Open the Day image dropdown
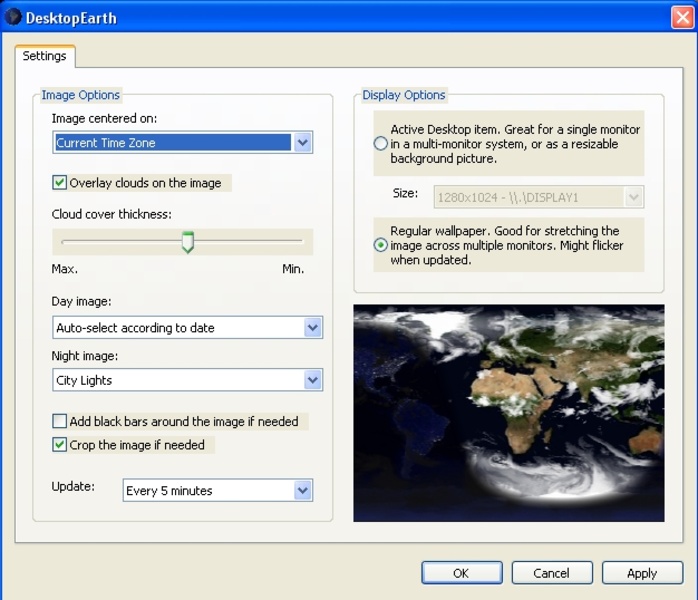Viewport: 698px width, 600px height. tap(187, 328)
